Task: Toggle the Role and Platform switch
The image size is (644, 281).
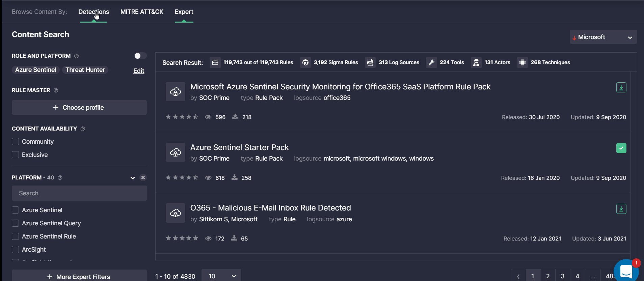Action: click(x=140, y=56)
